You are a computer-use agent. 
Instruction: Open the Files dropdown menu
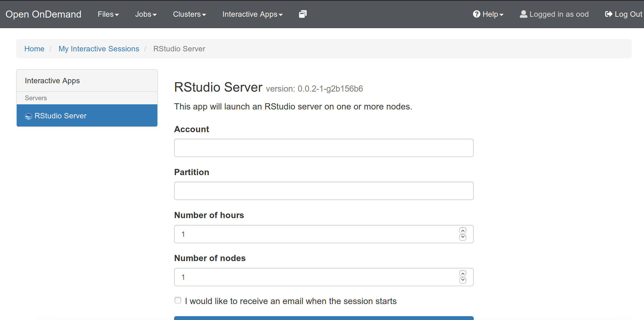108,14
